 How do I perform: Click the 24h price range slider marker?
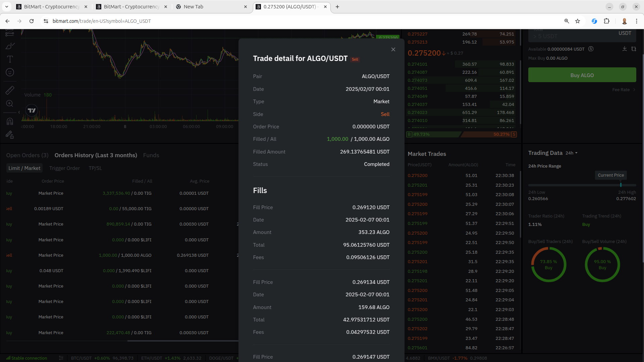pyautogui.click(x=621, y=185)
